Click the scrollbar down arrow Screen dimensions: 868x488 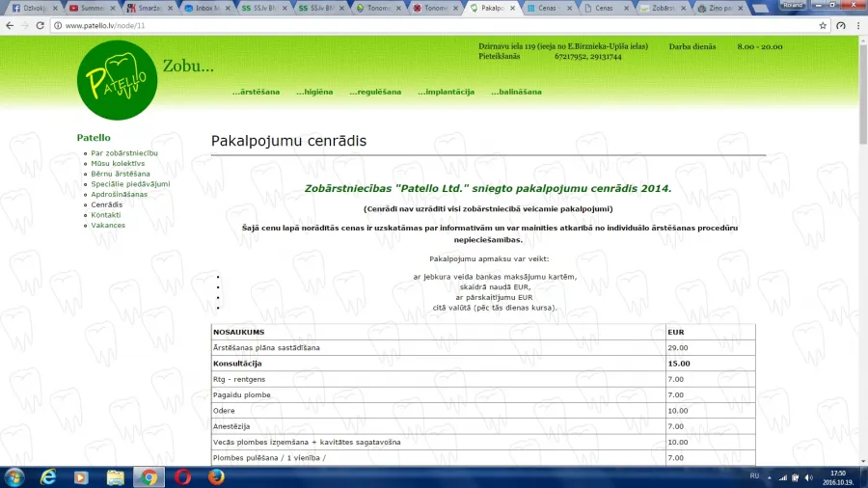tap(863, 461)
